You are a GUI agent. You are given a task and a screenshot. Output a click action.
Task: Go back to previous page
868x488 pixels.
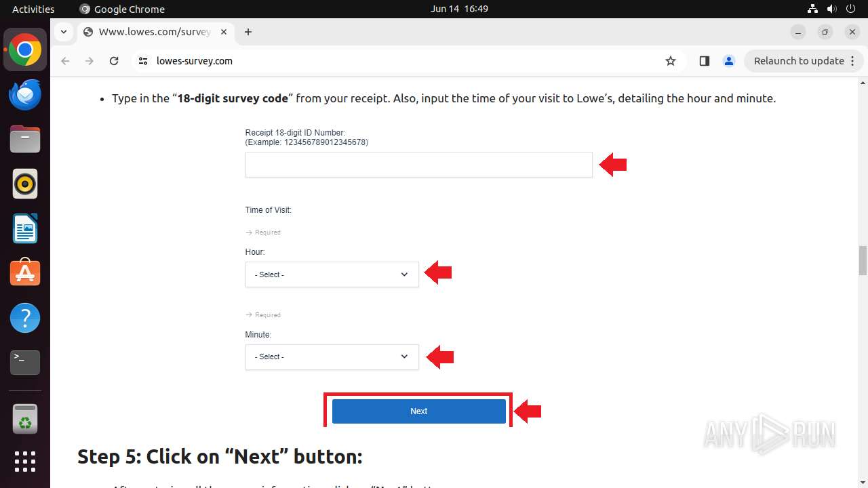(65, 61)
